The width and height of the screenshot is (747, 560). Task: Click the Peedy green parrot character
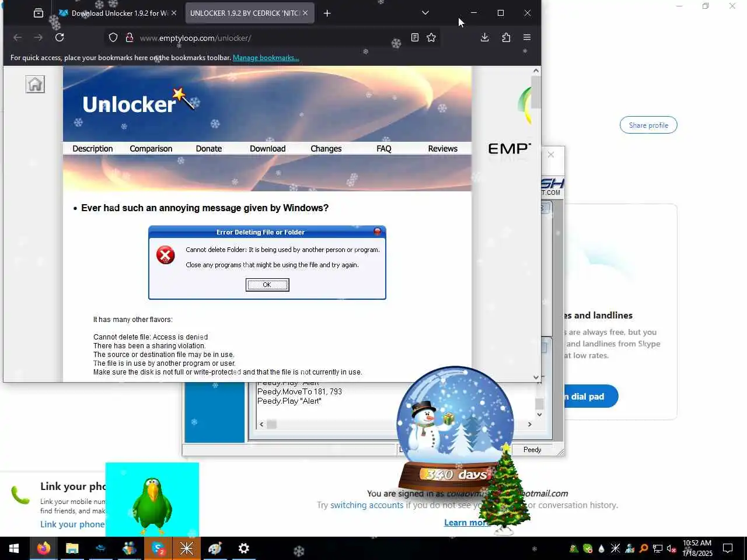coord(152,505)
